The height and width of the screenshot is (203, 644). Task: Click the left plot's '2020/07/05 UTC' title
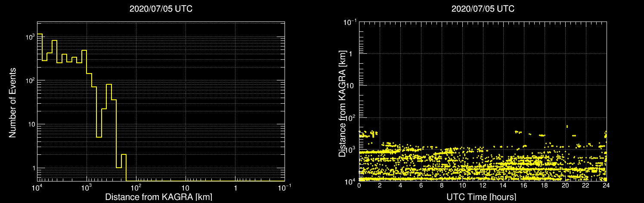click(161, 9)
